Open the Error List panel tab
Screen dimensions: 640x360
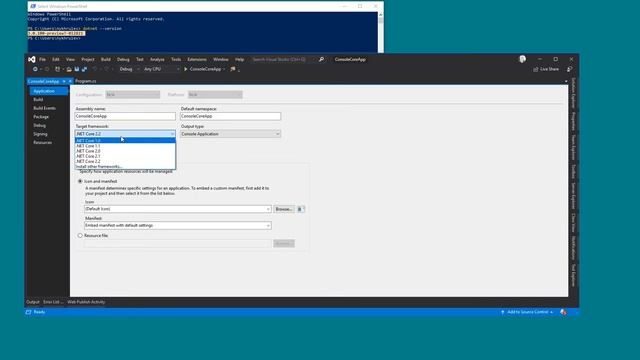(x=53, y=302)
